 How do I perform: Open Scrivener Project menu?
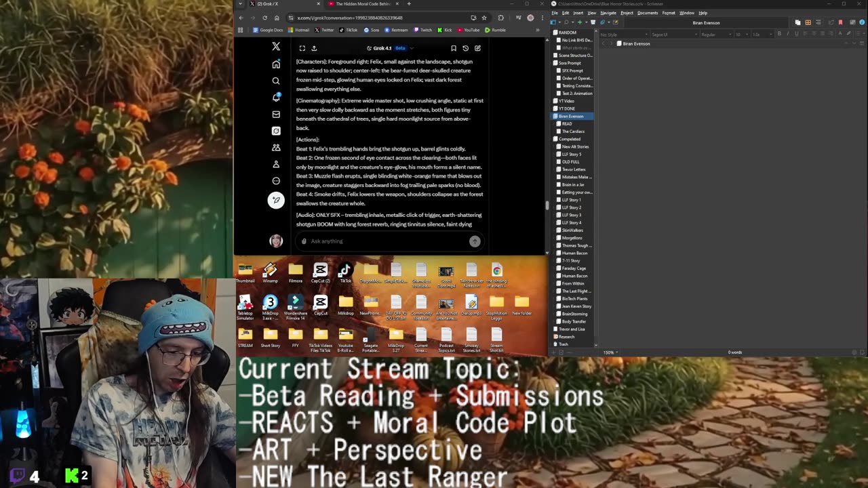(627, 13)
